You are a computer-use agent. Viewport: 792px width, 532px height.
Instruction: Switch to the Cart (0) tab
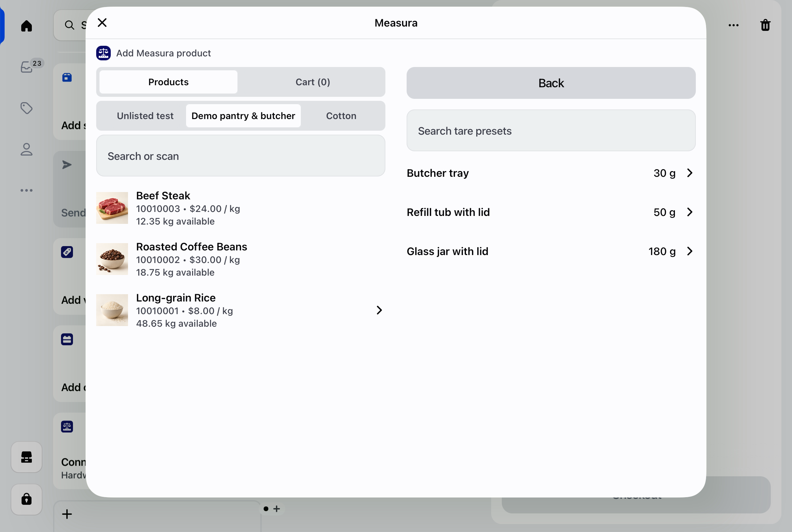tap(313, 82)
